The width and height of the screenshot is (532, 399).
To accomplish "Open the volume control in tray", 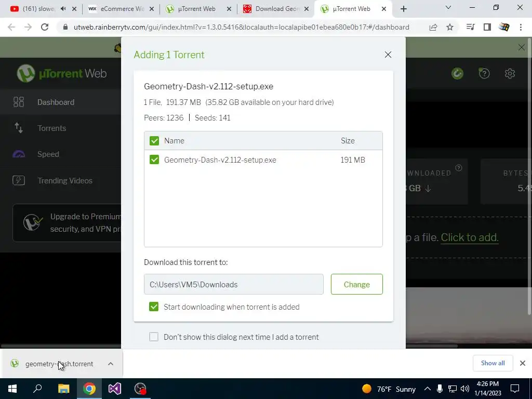I will [x=465, y=389].
